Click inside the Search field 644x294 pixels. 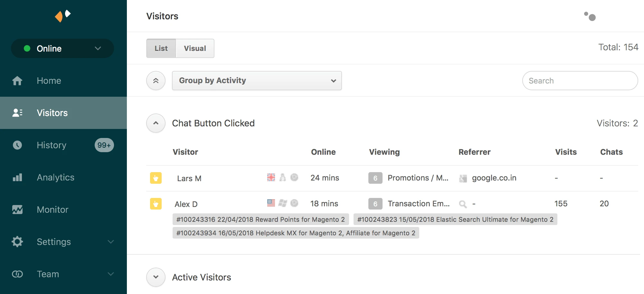(x=580, y=81)
